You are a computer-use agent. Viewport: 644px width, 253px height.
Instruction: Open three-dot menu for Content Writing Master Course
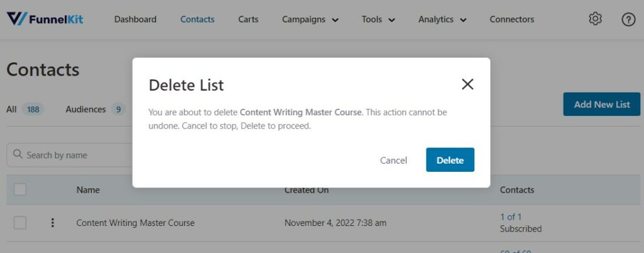pos(52,223)
